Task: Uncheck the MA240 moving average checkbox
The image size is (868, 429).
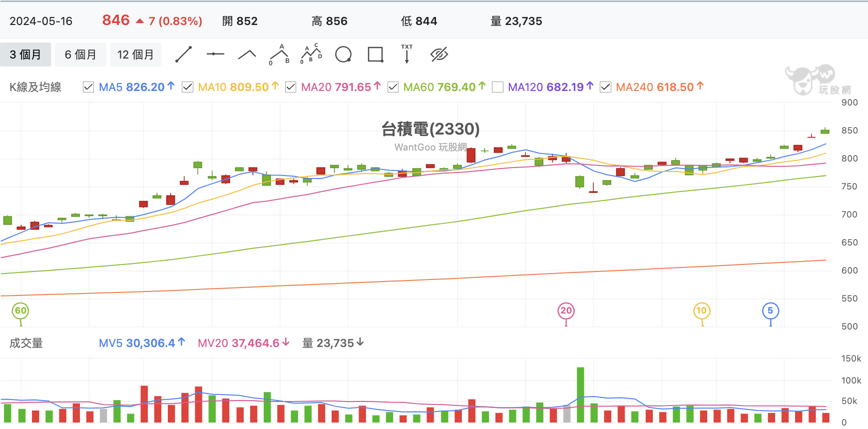Action: click(605, 87)
